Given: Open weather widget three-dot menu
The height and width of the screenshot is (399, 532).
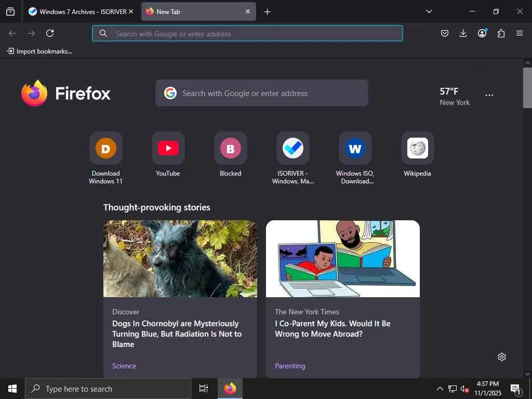Looking at the screenshot, I should point(489,96).
